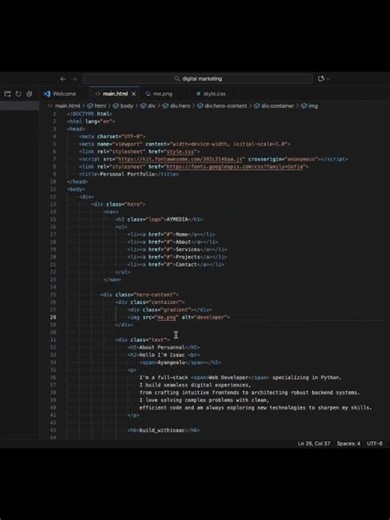The width and height of the screenshot is (390, 520).
Task: Select main.html in the breadcrumb
Action: (67, 106)
